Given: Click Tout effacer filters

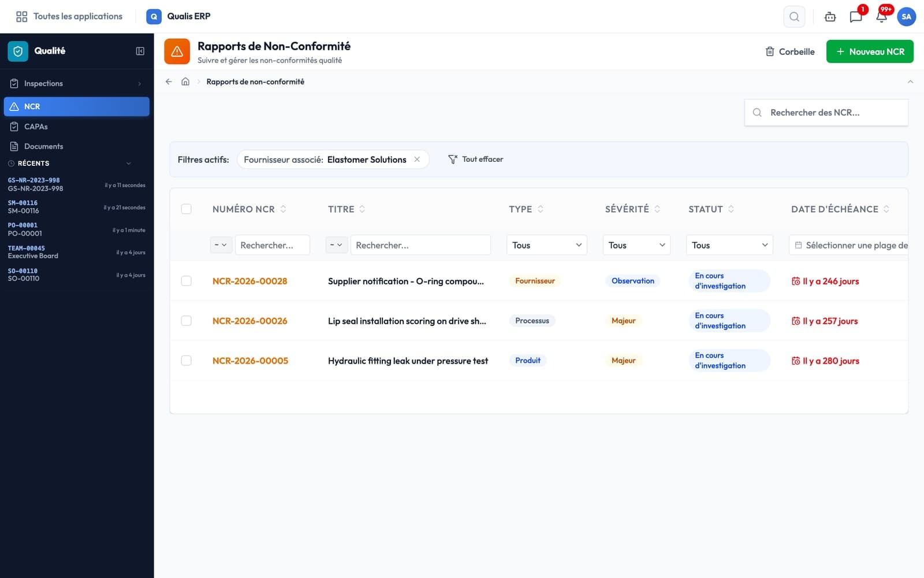Looking at the screenshot, I should click(x=476, y=159).
